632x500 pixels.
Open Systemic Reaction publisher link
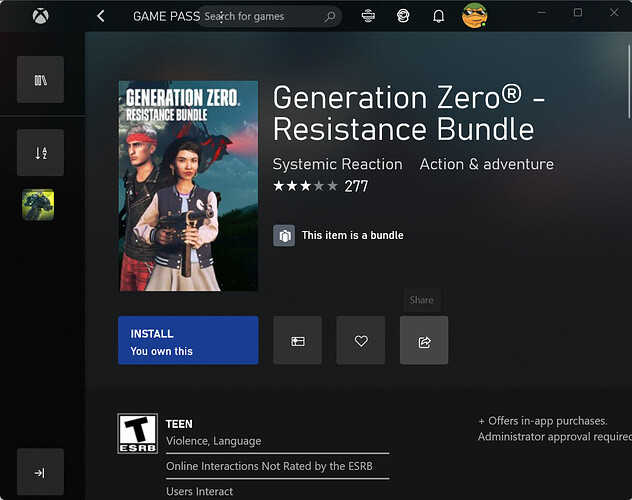(x=337, y=164)
